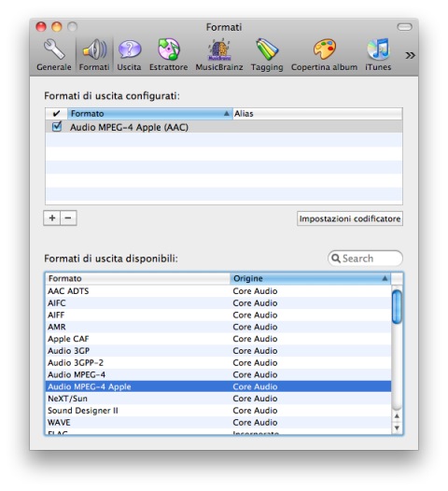Select WAVE in available formats
Screen dimensions: 448x491
218,422
